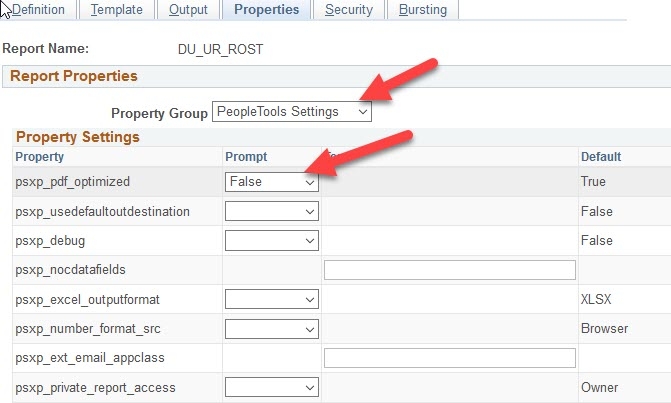Screen dimensions: 671x403
Task: Click the Report Properties section header
Action: click(74, 76)
